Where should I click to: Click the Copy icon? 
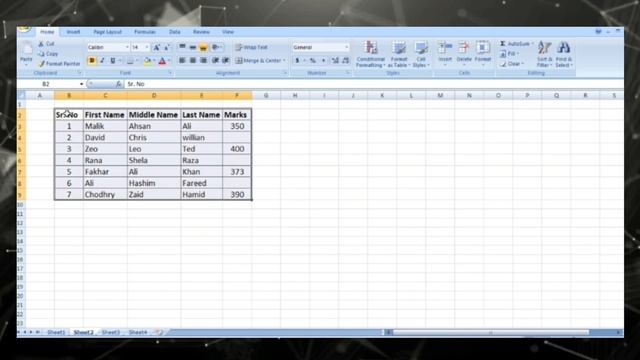coord(41,53)
